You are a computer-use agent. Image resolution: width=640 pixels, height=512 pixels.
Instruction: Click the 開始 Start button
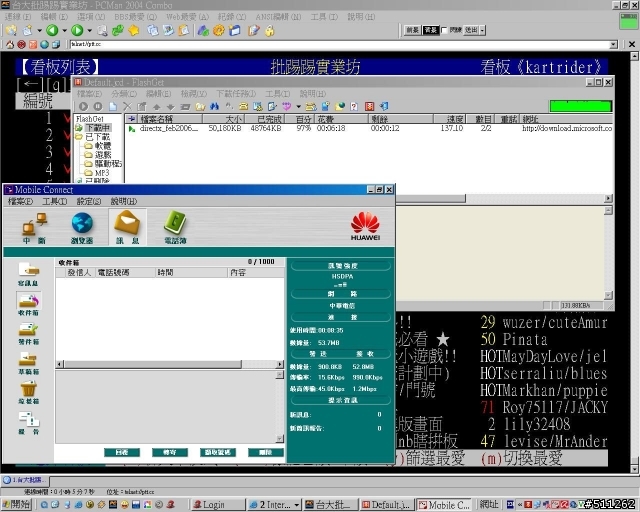click(16, 505)
